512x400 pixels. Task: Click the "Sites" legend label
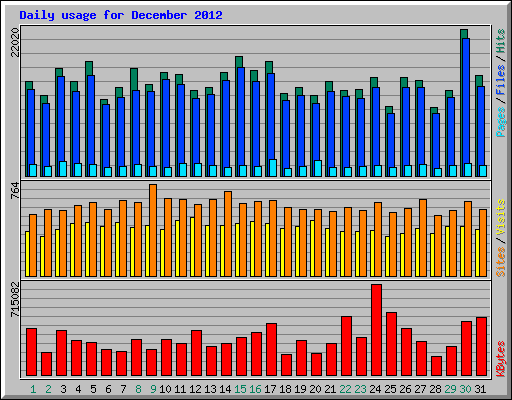click(501, 262)
